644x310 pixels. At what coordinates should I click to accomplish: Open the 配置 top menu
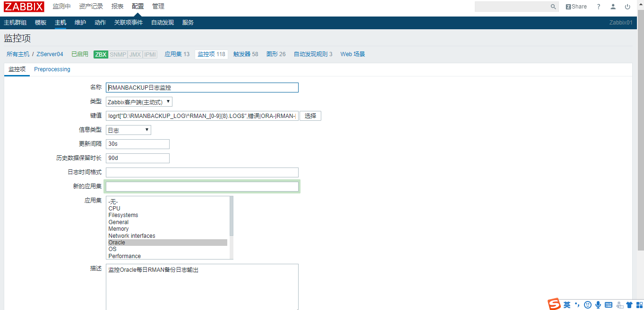tap(138, 7)
